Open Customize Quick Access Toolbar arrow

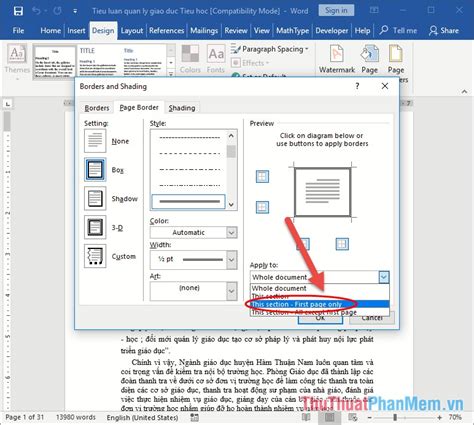click(75, 11)
